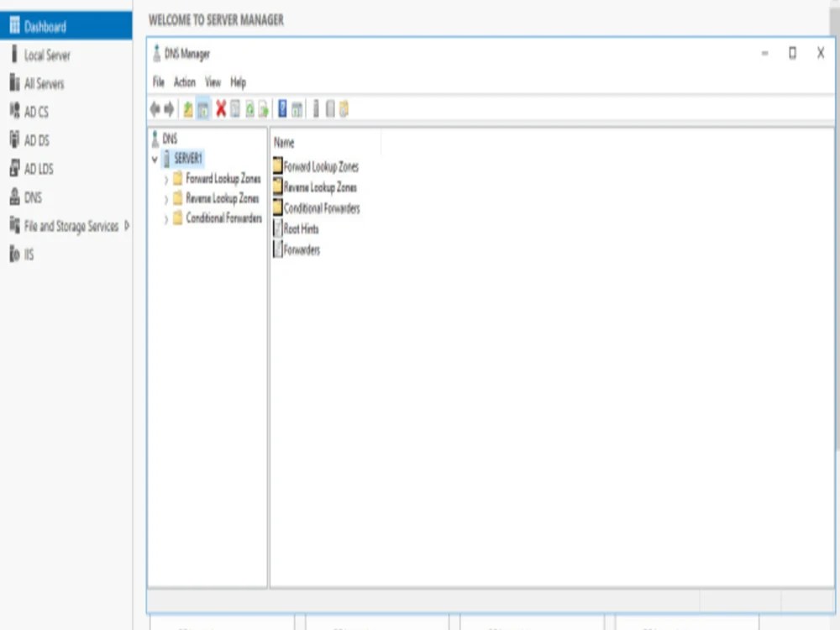Select Root Hints in the Name list
The height and width of the screenshot is (630, 840).
[x=299, y=228]
